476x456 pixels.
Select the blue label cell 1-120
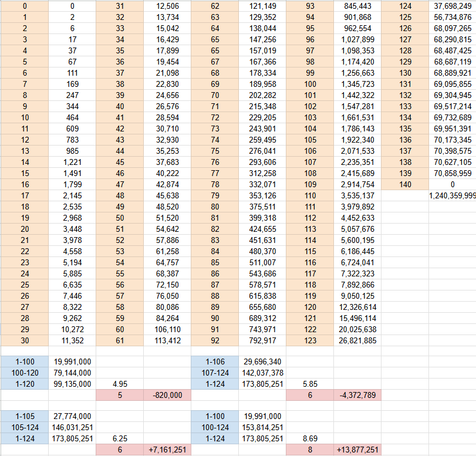[x=24, y=384]
